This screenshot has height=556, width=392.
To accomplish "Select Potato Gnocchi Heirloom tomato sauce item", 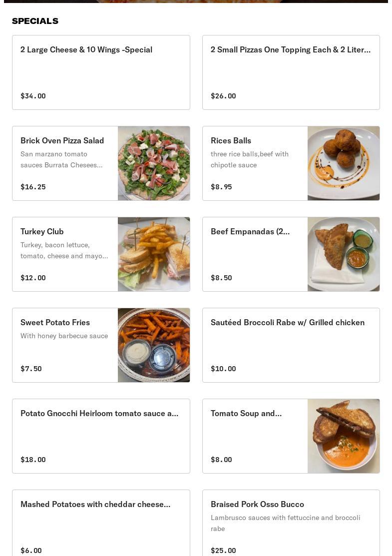I will click(99, 414).
